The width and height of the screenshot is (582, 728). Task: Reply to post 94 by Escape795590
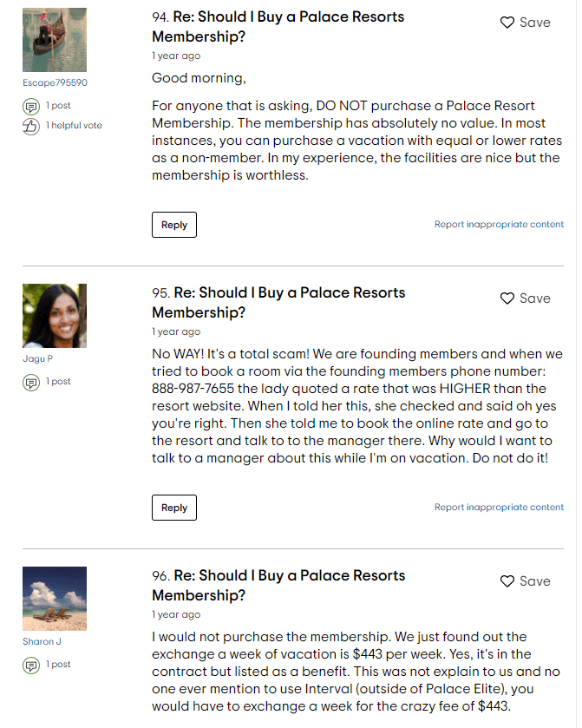coord(174,225)
